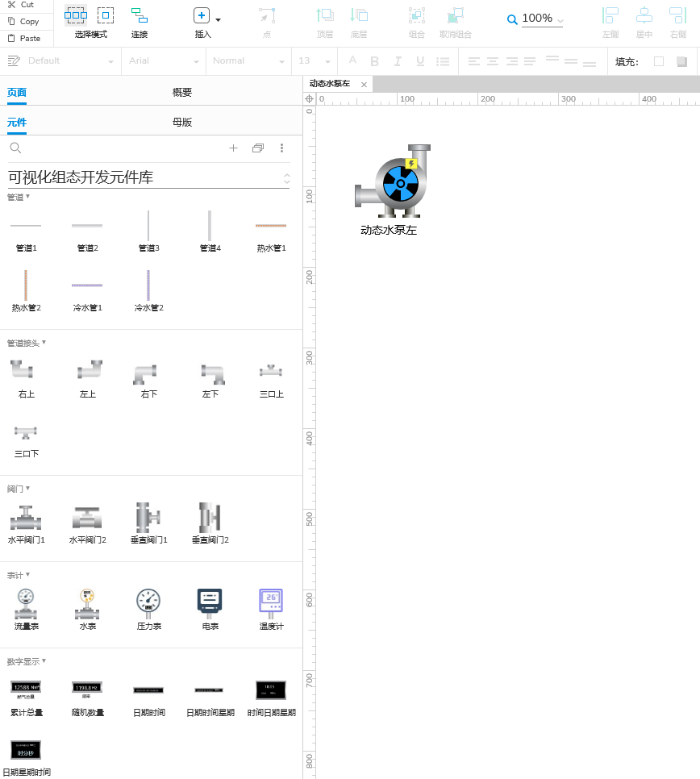Toggle the contained selection mode icon
Viewport: 700px width, 779px height.
coord(106,15)
